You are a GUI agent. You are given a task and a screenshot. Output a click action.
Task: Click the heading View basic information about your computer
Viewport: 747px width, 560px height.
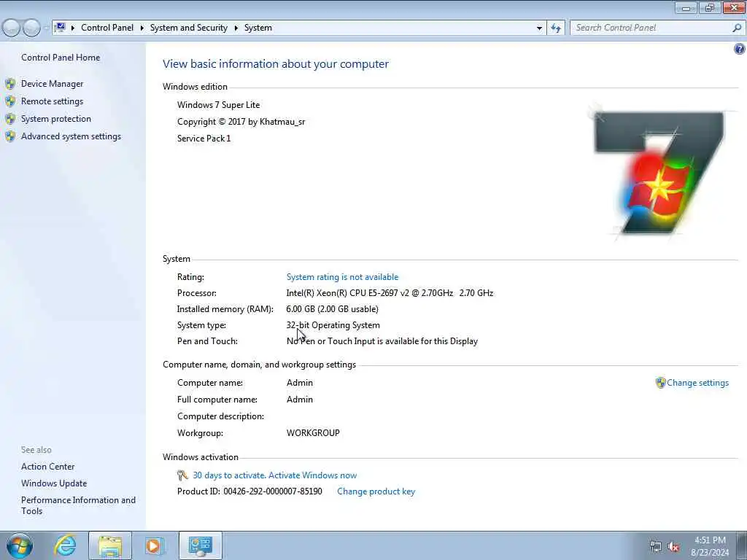[x=275, y=64]
